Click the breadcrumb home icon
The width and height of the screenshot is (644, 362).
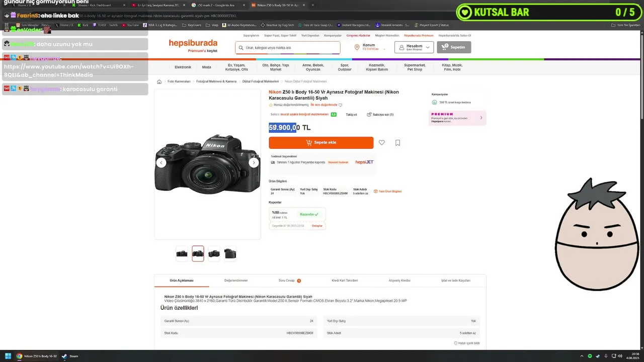pyautogui.click(x=159, y=81)
